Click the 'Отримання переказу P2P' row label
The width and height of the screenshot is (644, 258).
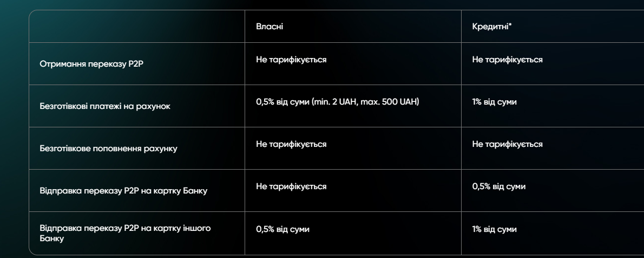[x=91, y=64]
